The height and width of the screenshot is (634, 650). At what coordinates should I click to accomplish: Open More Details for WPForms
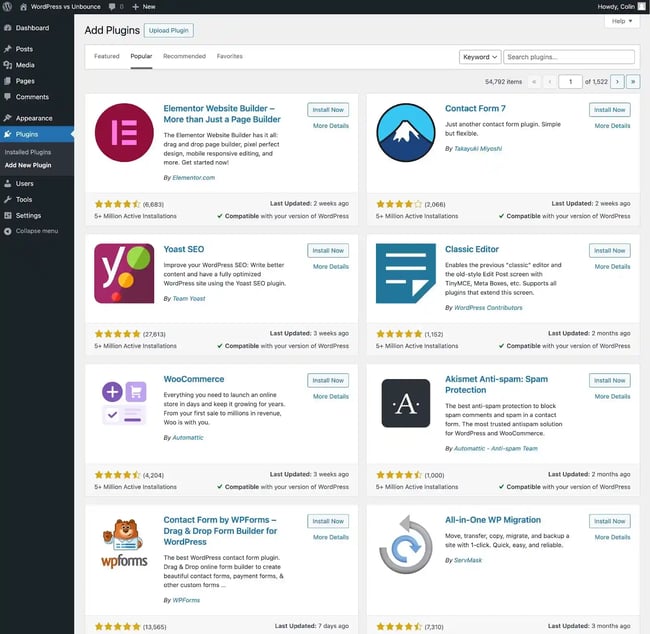(331, 537)
